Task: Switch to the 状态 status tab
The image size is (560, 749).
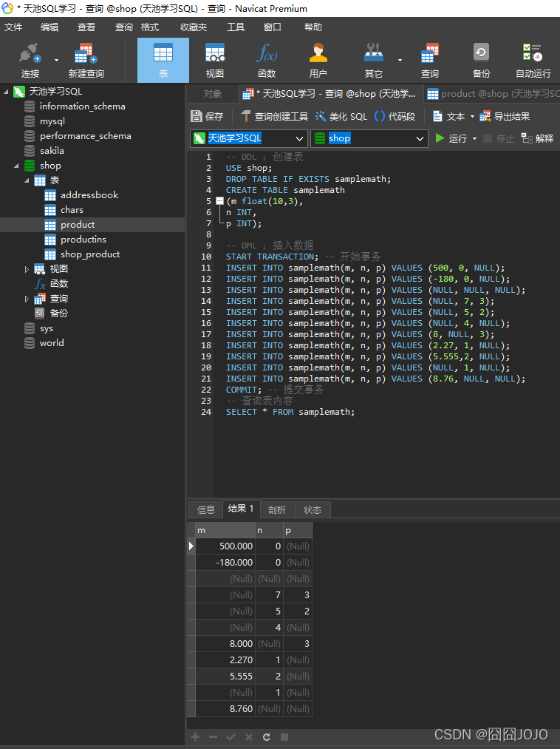Action: coord(313,509)
